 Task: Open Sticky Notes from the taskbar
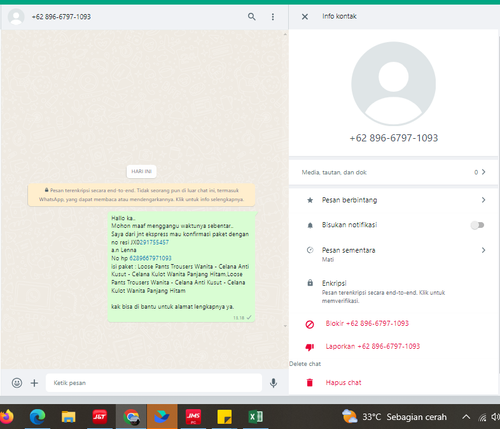pos(224,417)
